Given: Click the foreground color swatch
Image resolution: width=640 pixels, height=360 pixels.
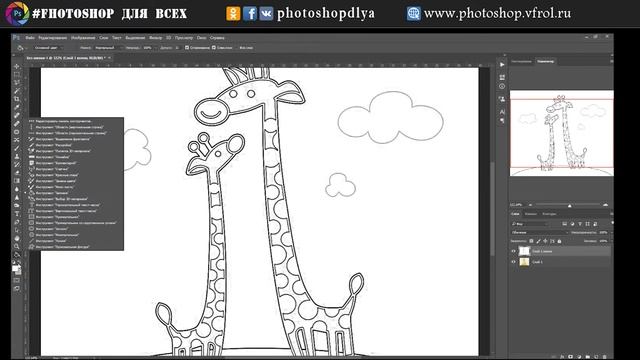Looking at the screenshot, I should pos(15,269).
